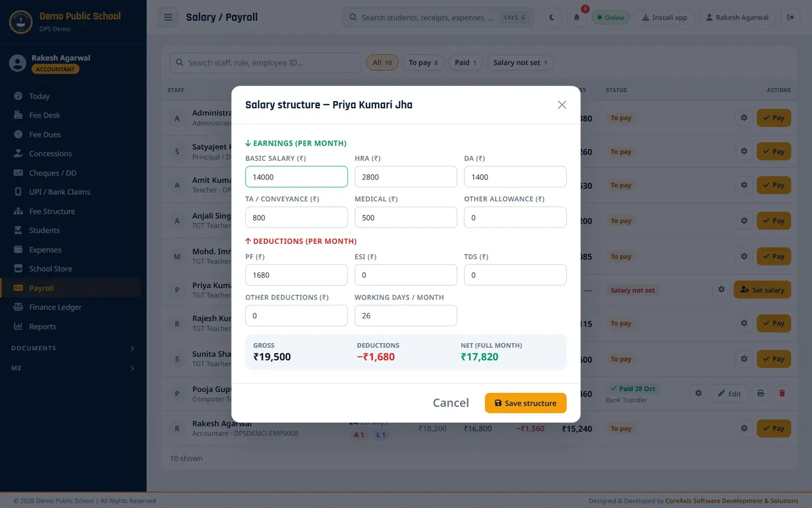Click the Reports chart icon in the sidebar
812x508 pixels.
18,326
